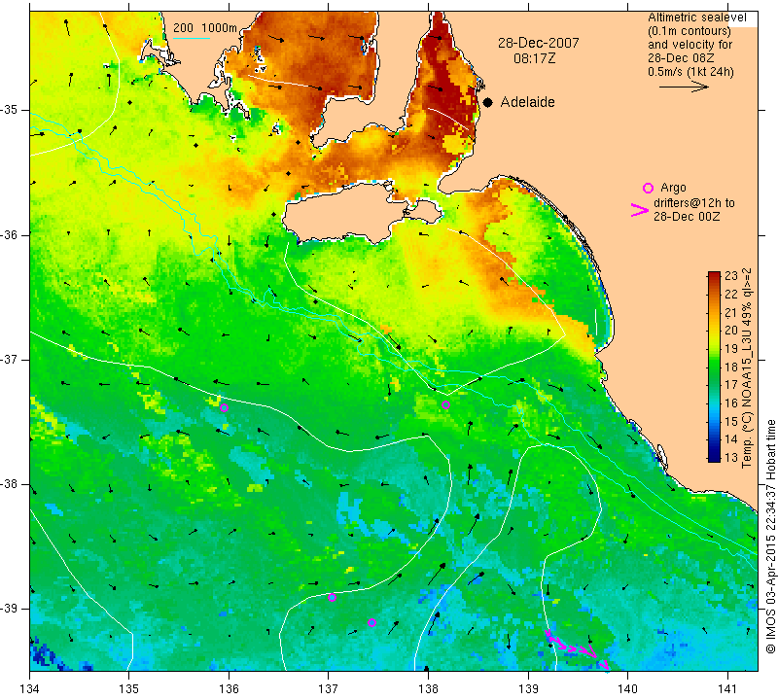Click the velocity scale reference arrow

click(x=684, y=87)
